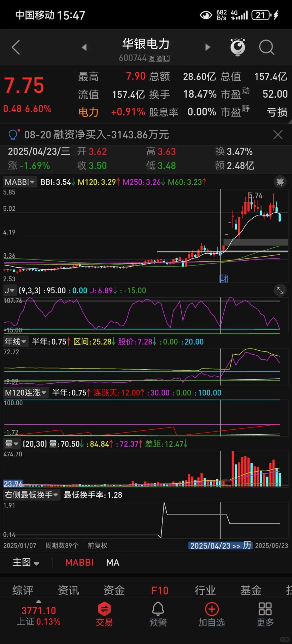
Task: Open the 2025/04/23 历 date picker
Action: point(220,546)
